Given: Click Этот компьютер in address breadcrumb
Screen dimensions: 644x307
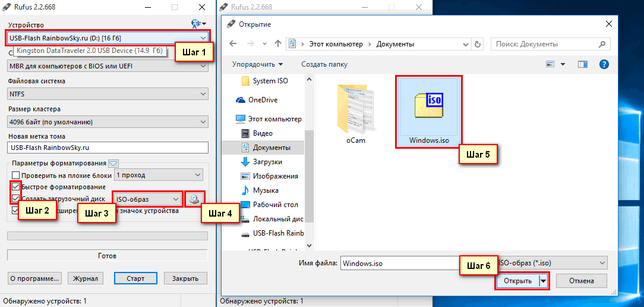Looking at the screenshot, I should (x=336, y=44).
